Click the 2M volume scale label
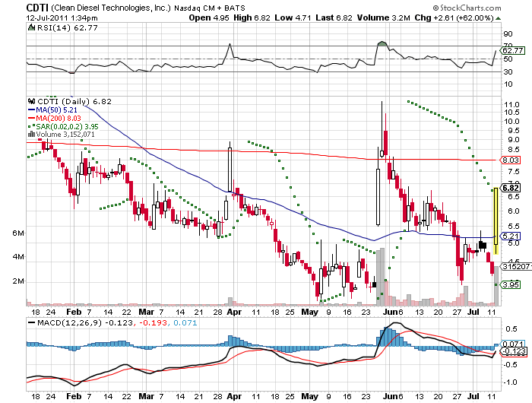The height and width of the screenshot is (403, 532). pyautogui.click(x=18, y=281)
